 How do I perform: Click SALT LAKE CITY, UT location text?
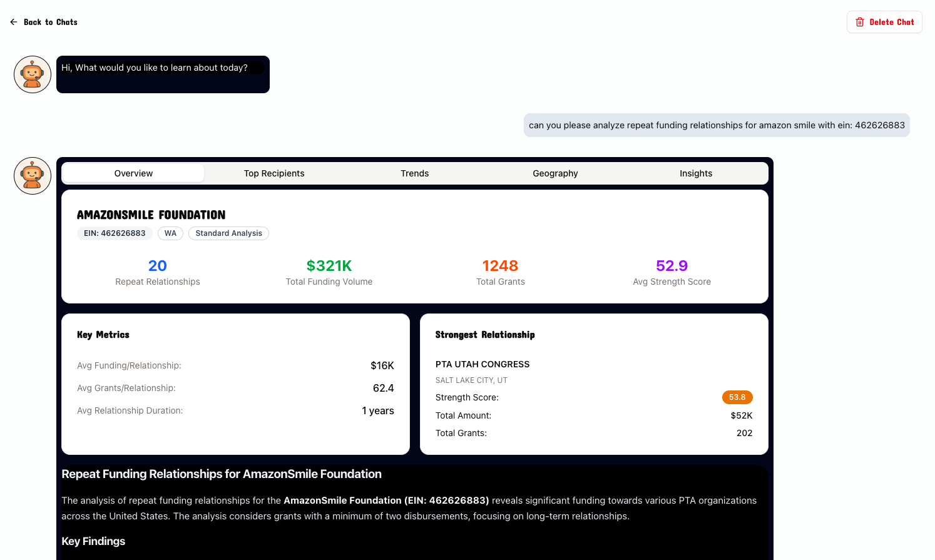471,380
